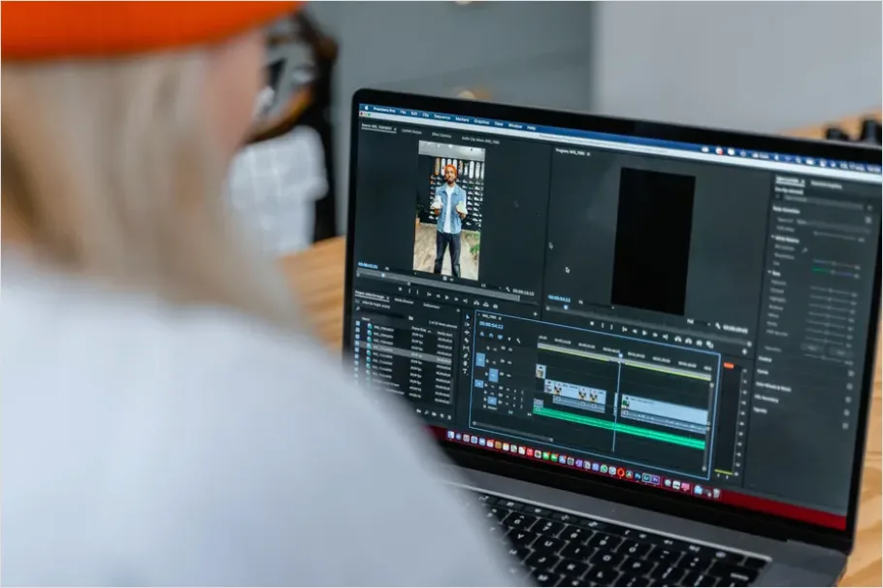Step forward one frame in Program monitor
883x588 pixels.
(x=654, y=335)
